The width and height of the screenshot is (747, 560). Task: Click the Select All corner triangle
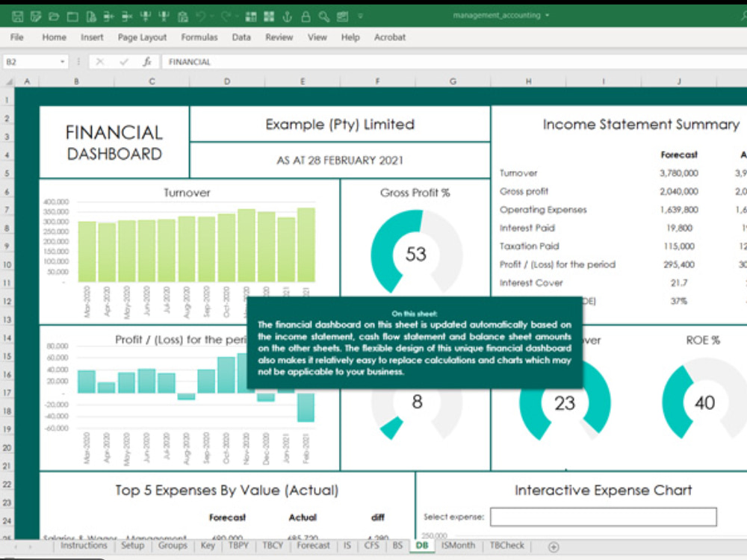(8, 82)
